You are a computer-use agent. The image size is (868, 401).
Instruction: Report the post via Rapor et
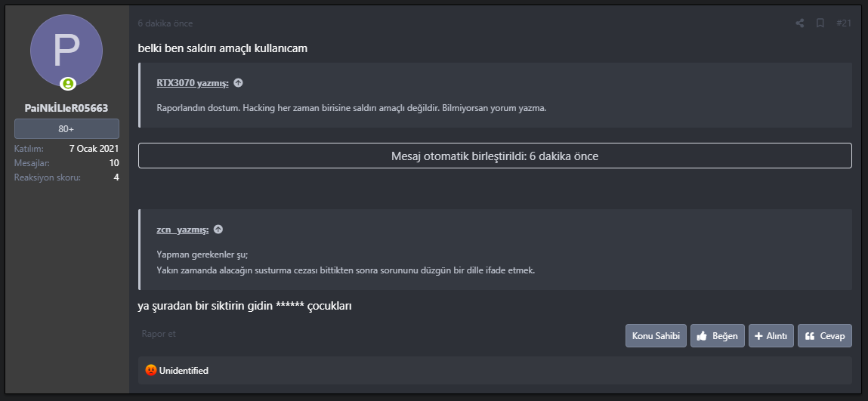[159, 334]
